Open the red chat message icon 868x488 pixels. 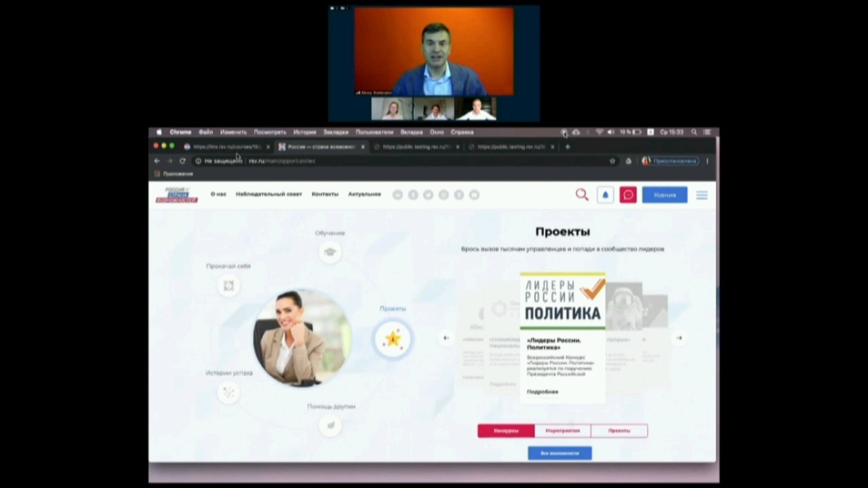click(x=628, y=195)
